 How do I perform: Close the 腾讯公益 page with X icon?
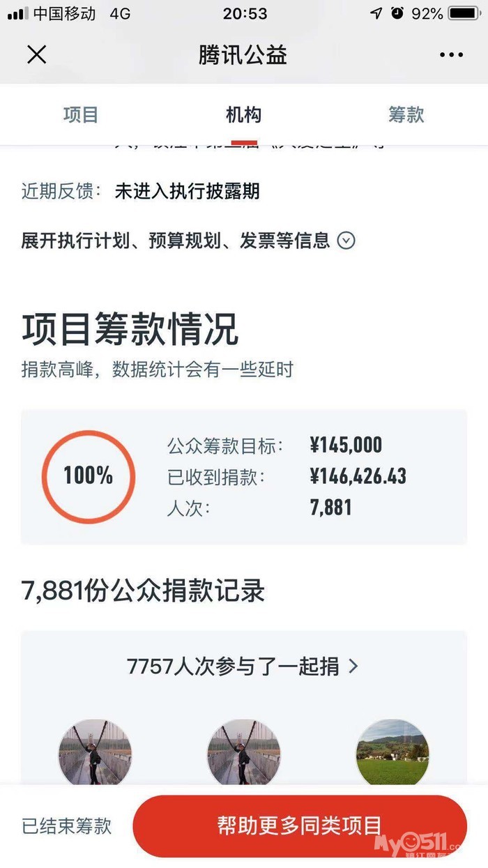point(36,54)
